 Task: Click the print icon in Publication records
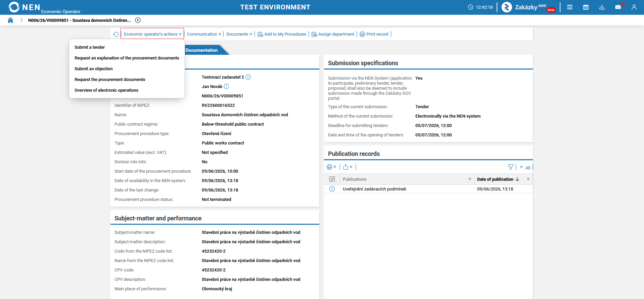tap(329, 167)
